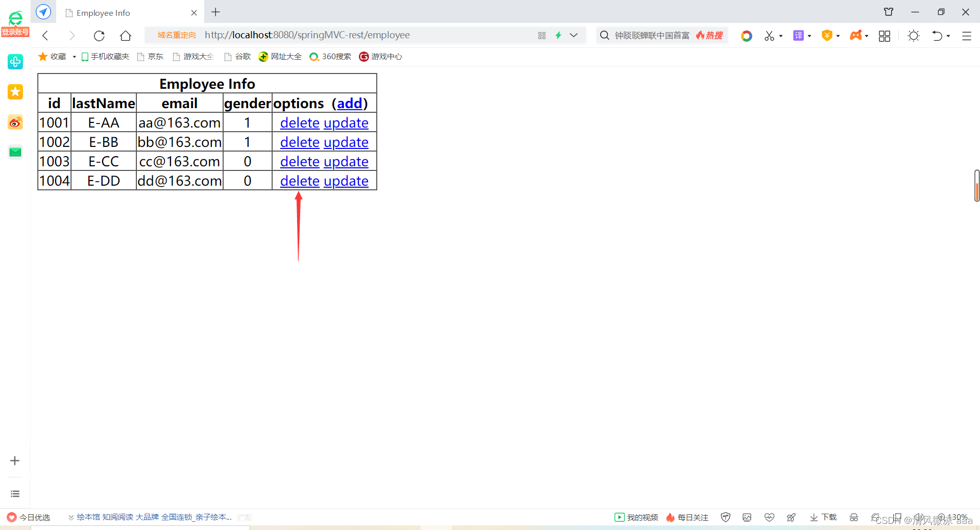
Task: Close the Employee Info tab
Action: 194,13
